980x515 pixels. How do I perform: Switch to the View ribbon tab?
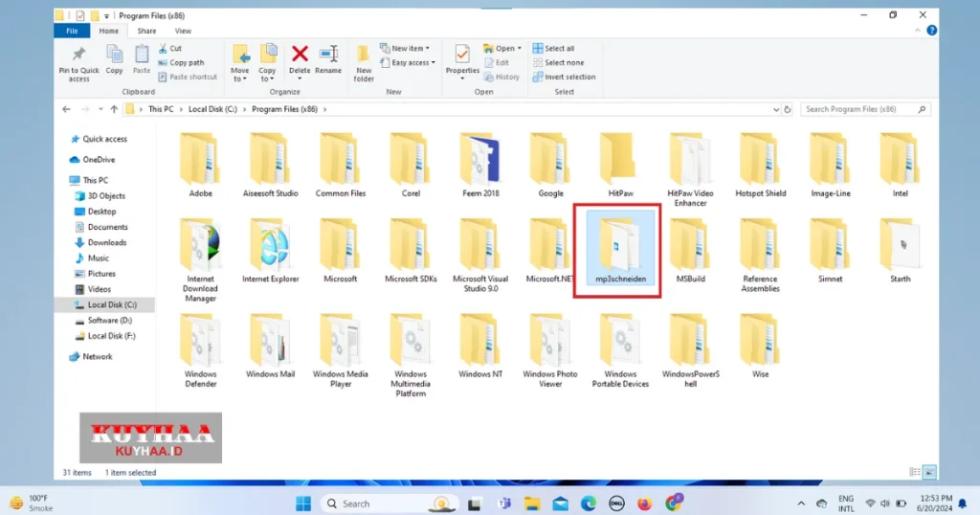183,31
